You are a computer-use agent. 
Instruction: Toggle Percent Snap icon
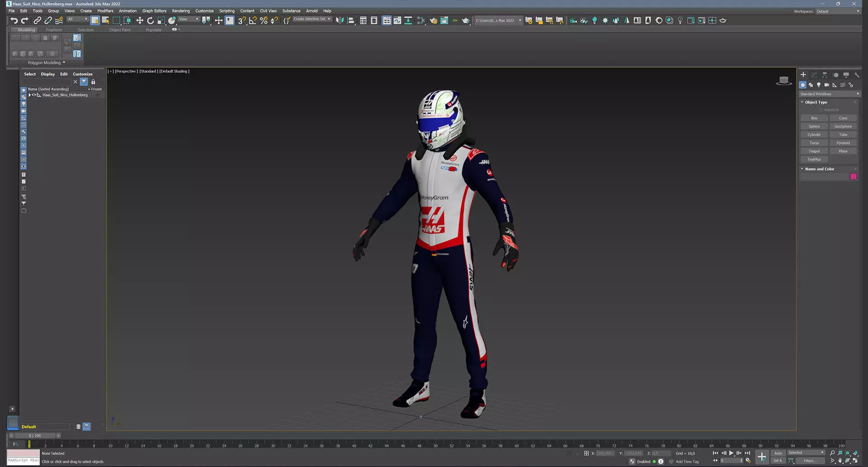coord(264,20)
